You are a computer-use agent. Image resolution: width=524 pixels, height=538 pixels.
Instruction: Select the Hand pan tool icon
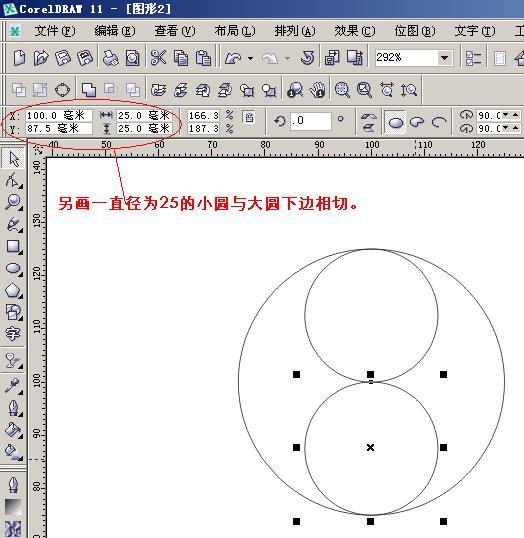click(318, 90)
